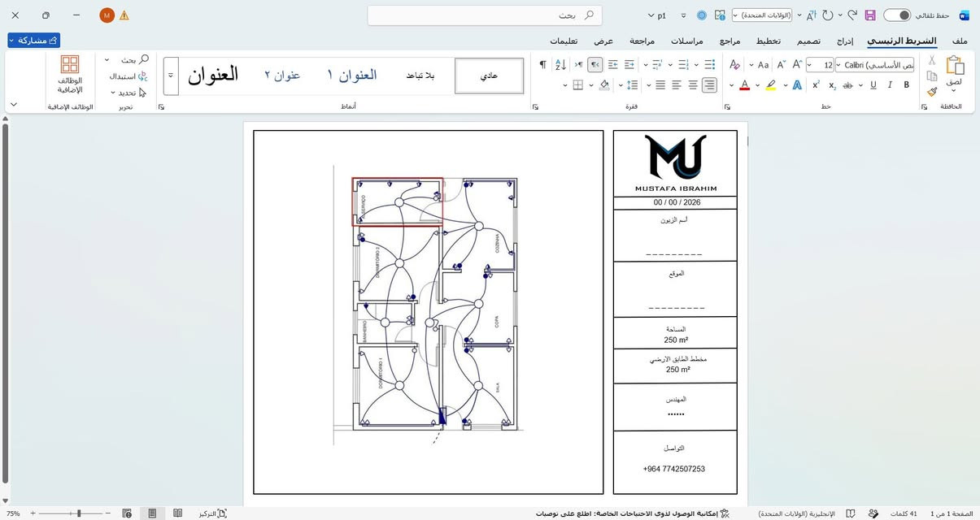The image size is (980, 520).
Task: Switch to the View (عرض) tab
Action: 603,41
